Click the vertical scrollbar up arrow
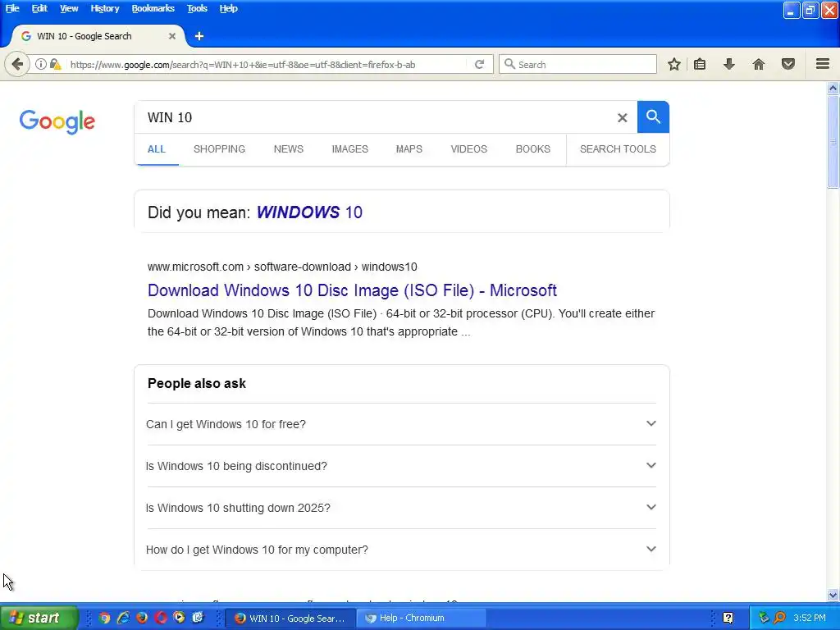This screenshot has width=840, height=630. pyautogui.click(x=833, y=88)
